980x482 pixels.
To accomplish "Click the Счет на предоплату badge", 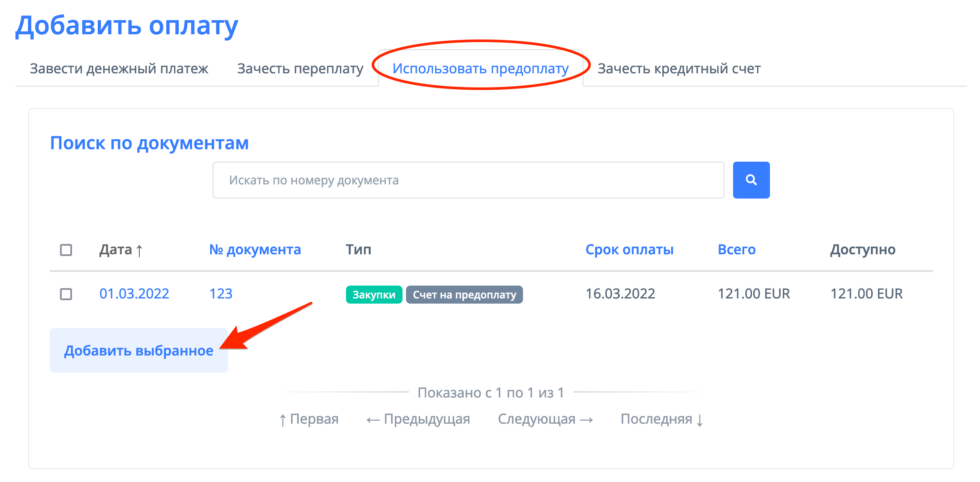I will click(x=464, y=295).
